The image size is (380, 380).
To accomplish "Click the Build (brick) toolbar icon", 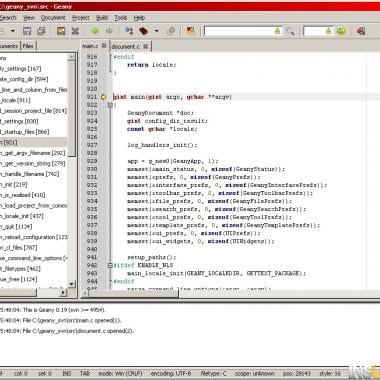I will coord(144,31).
